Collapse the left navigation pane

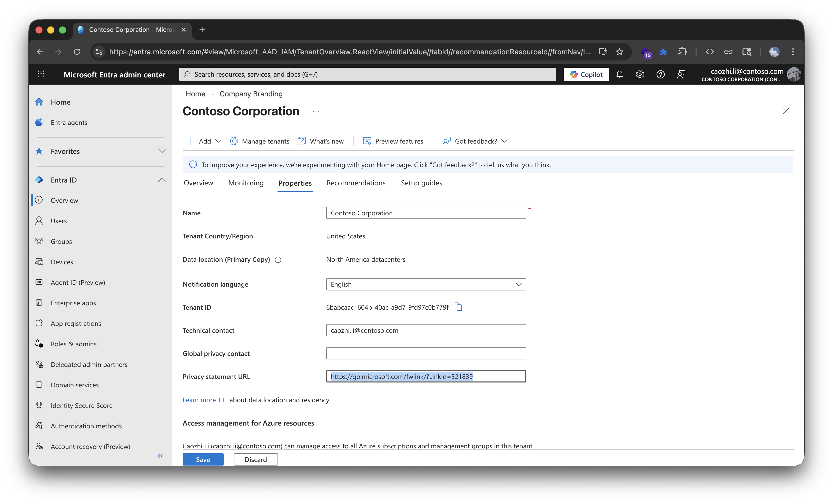tap(160, 456)
